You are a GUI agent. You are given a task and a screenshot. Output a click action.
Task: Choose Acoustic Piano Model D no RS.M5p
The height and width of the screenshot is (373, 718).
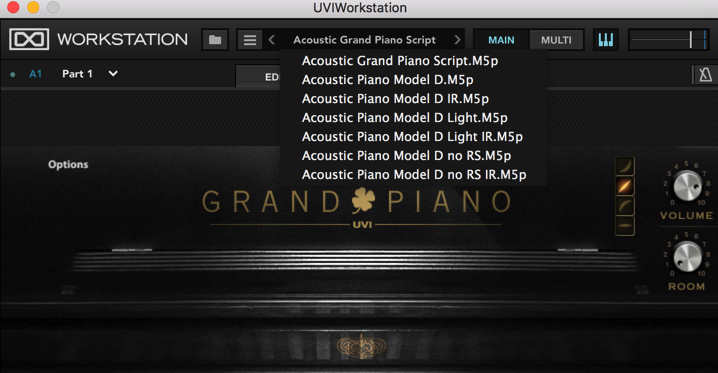(406, 156)
